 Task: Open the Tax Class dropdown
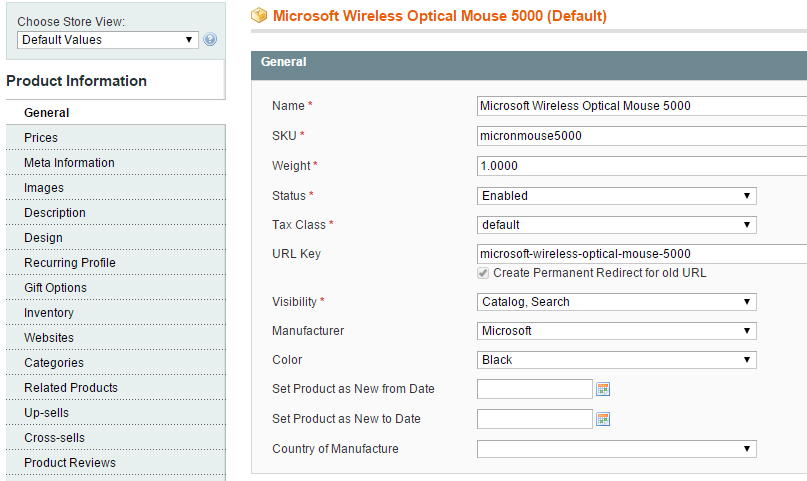(x=617, y=225)
